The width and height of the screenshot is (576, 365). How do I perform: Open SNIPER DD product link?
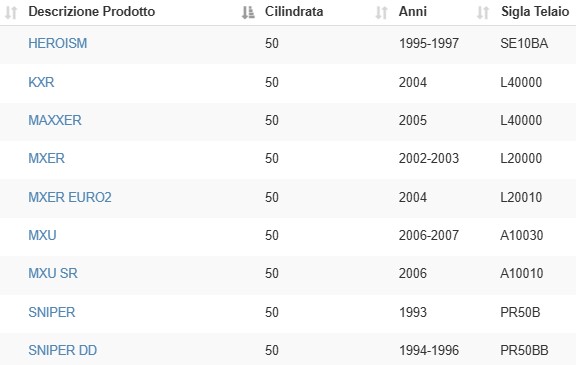(62, 350)
